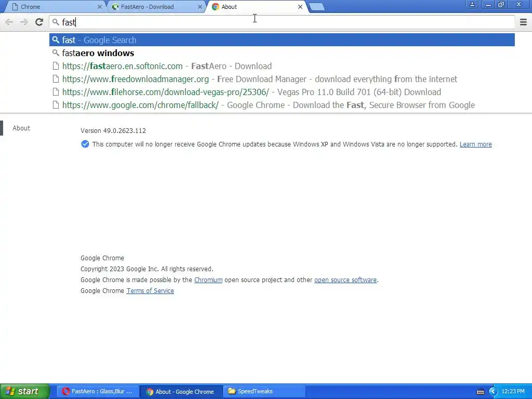Viewport: 532px width, 399px height.
Task: Click the browser forward arrow button
Action: (24, 22)
